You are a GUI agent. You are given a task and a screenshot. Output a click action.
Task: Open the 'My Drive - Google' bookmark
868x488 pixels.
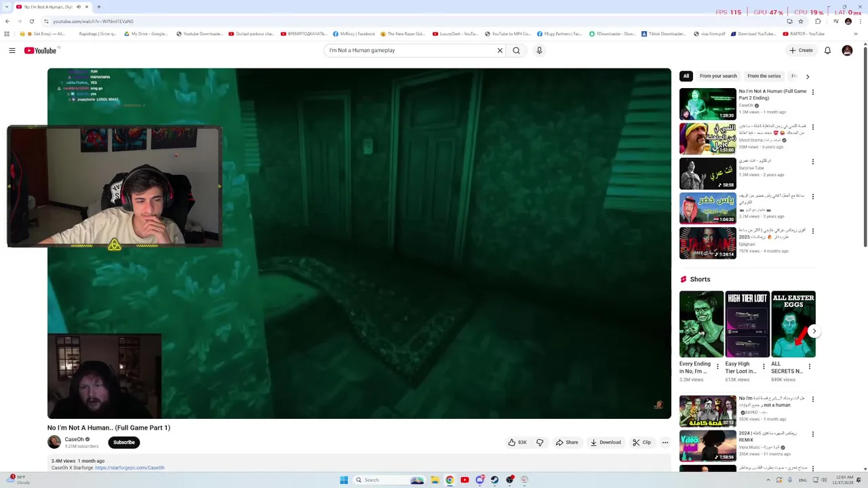(146, 34)
